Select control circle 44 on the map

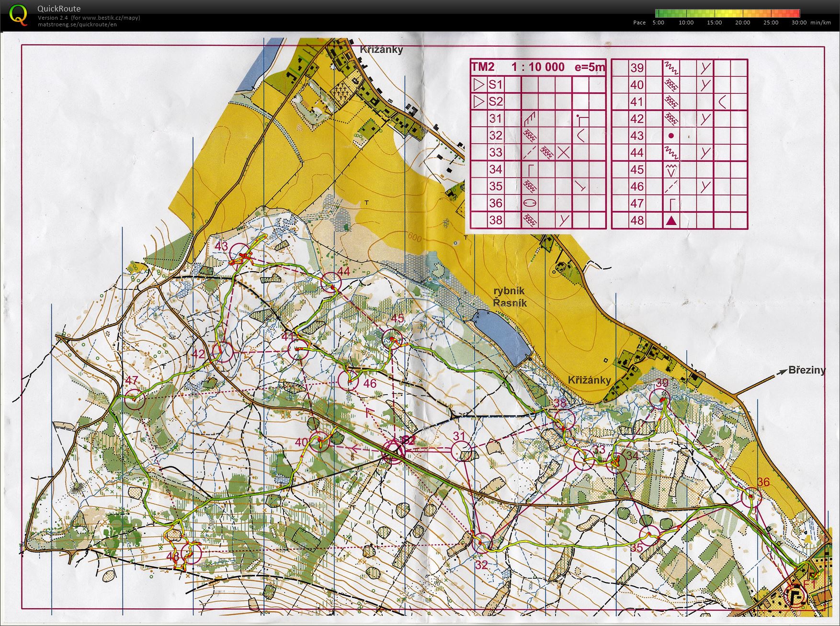point(331,282)
